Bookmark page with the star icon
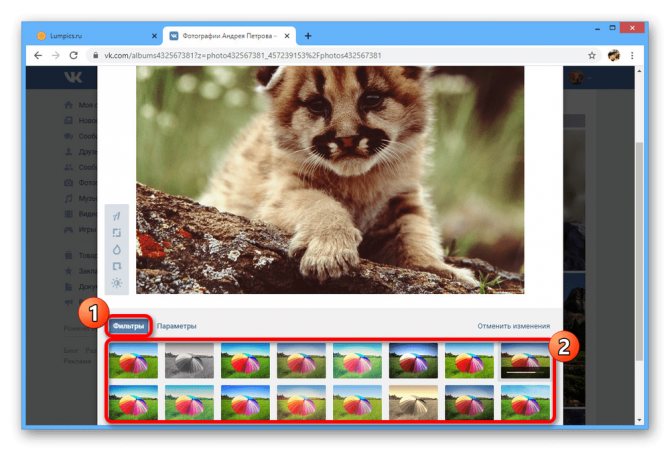Screen dimensions: 670x451 pos(592,56)
